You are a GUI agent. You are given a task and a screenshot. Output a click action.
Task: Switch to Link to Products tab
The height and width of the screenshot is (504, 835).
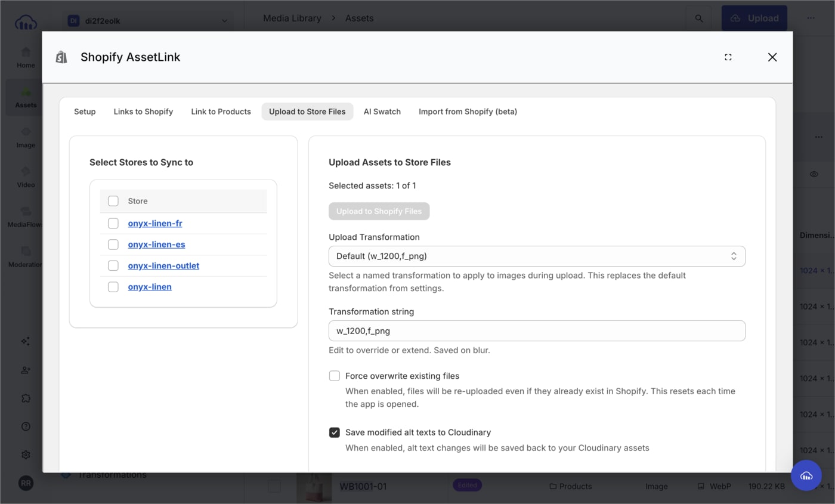(221, 112)
